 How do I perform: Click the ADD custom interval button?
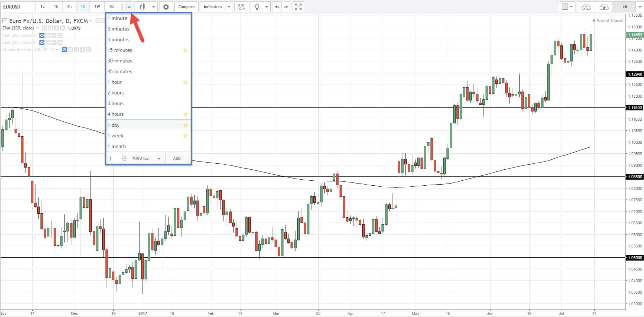tap(177, 158)
